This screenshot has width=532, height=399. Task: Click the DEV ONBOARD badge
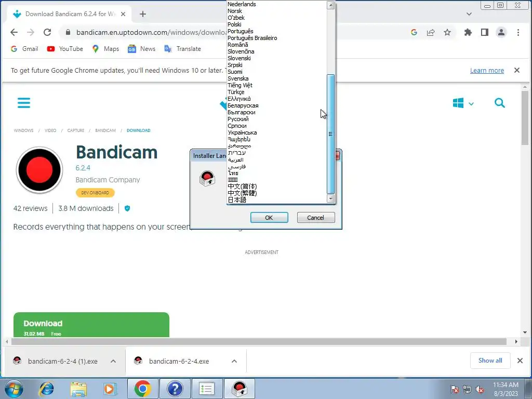point(95,193)
